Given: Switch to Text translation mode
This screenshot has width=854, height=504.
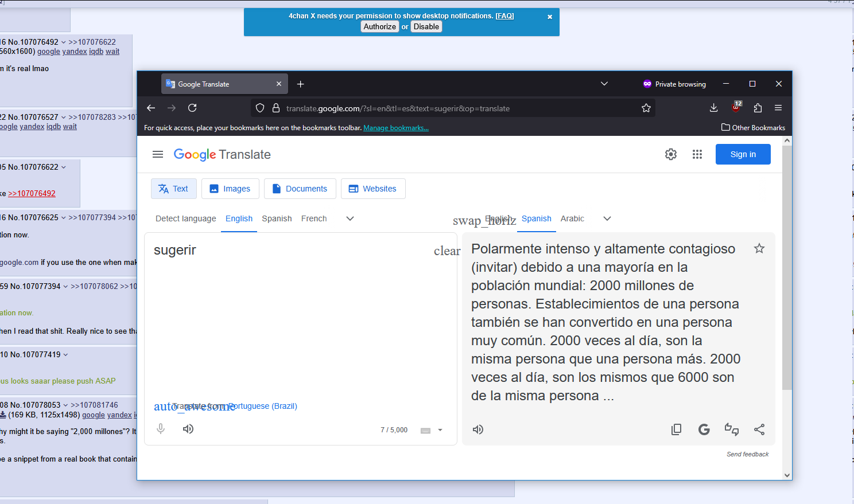Looking at the screenshot, I should tap(174, 189).
